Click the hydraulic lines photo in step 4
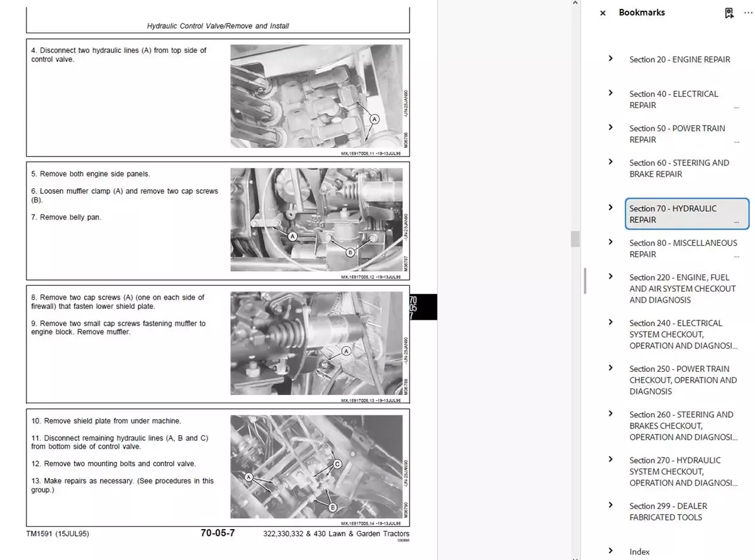This screenshot has height=560, width=755. click(x=316, y=96)
